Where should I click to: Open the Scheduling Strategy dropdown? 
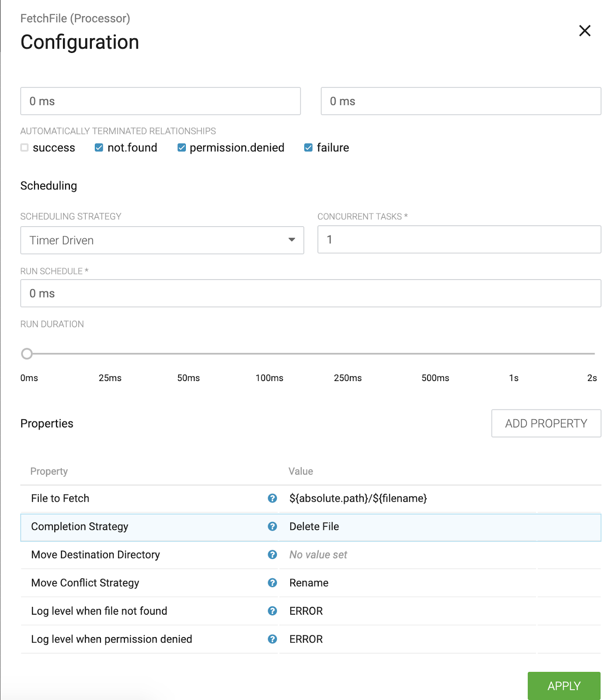pos(162,240)
